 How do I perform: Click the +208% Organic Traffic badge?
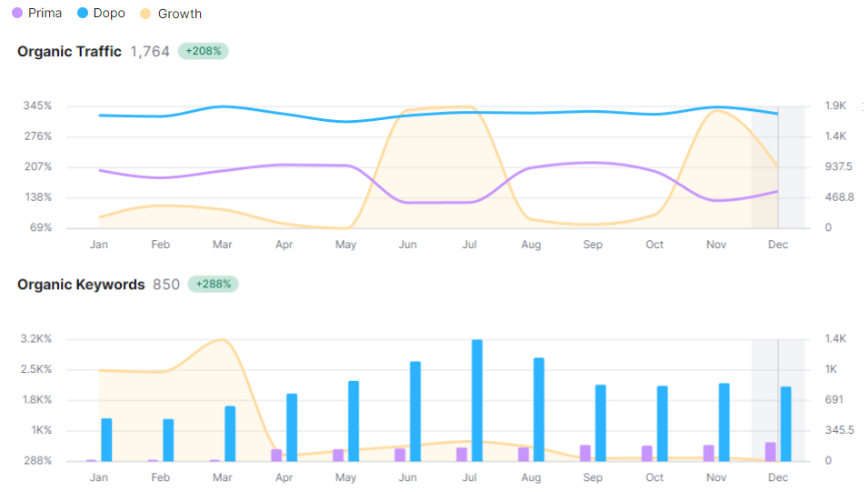204,52
